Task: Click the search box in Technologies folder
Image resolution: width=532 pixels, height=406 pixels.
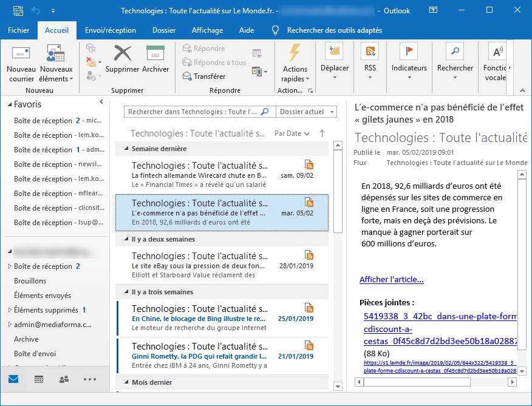Action: point(193,112)
